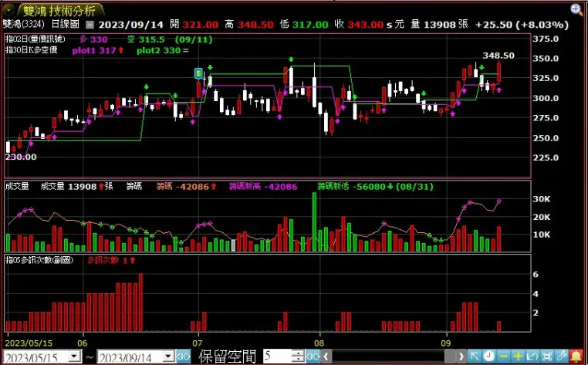Viewport: 588px width, 365px height.
Task: Click the 指05多訊次數(副圖) indicator label
Action: (x=39, y=260)
